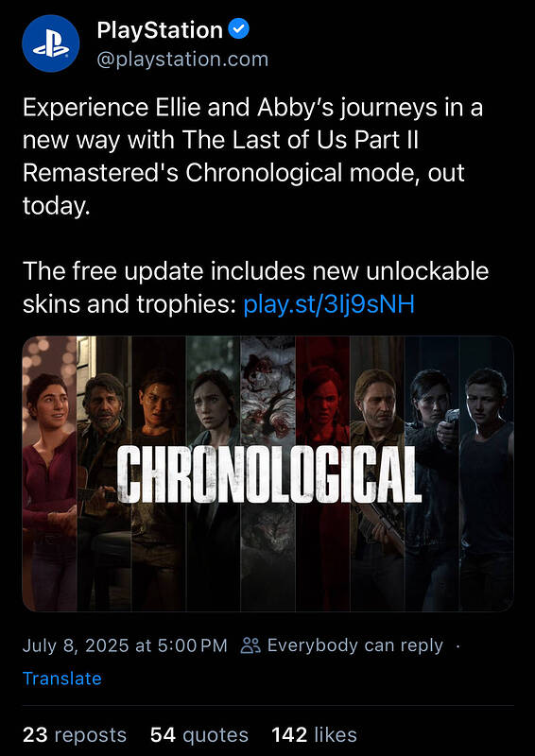This screenshot has width=535, height=756.
Task: Click the July 8, 2025 timestamp
Action: point(125,645)
